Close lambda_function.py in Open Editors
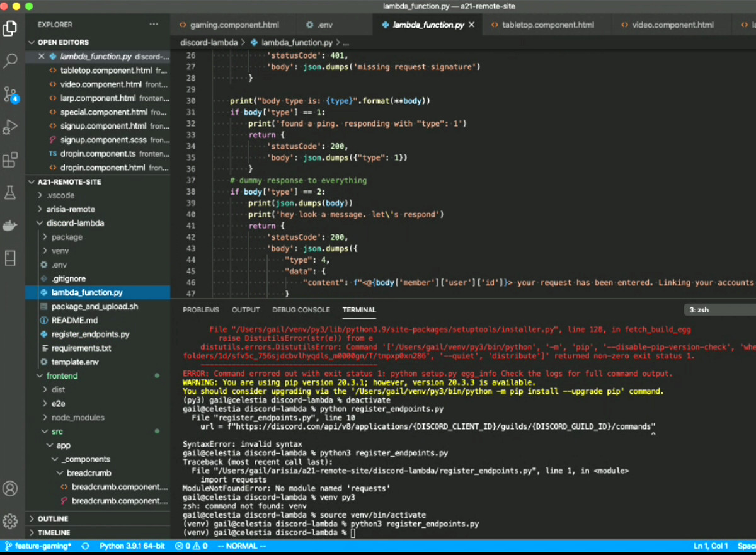 coord(42,57)
